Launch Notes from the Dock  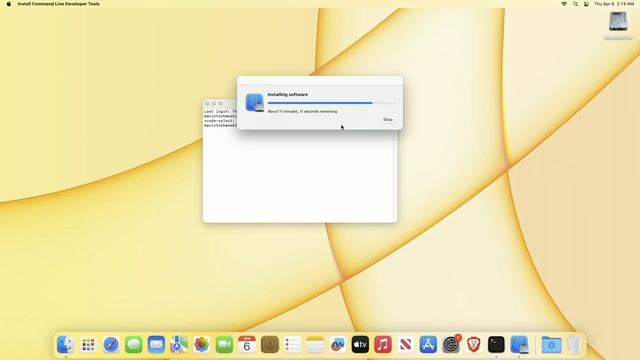(315, 344)
